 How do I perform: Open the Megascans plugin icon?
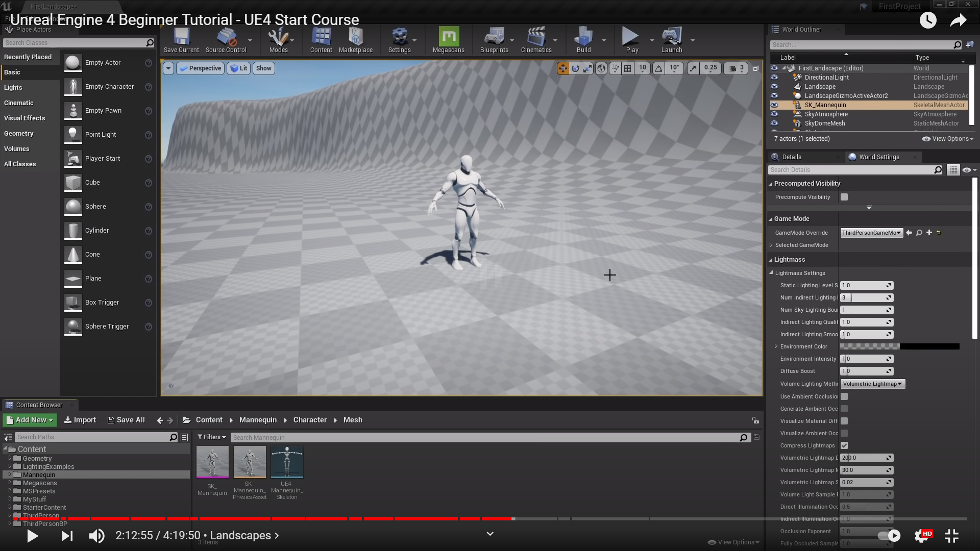point(449,40)
